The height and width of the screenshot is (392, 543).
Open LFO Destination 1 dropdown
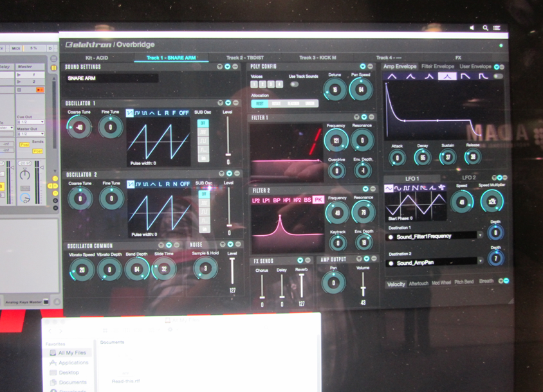tap(480, 236)
